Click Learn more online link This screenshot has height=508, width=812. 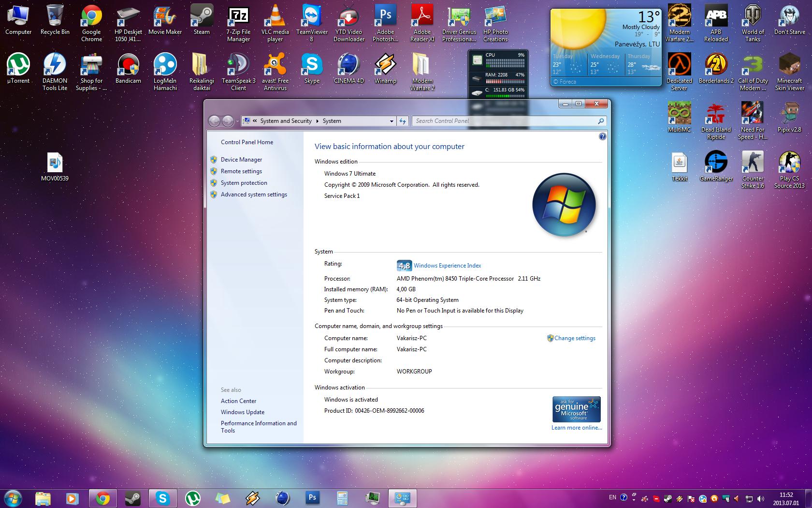[x=577, y=428]
